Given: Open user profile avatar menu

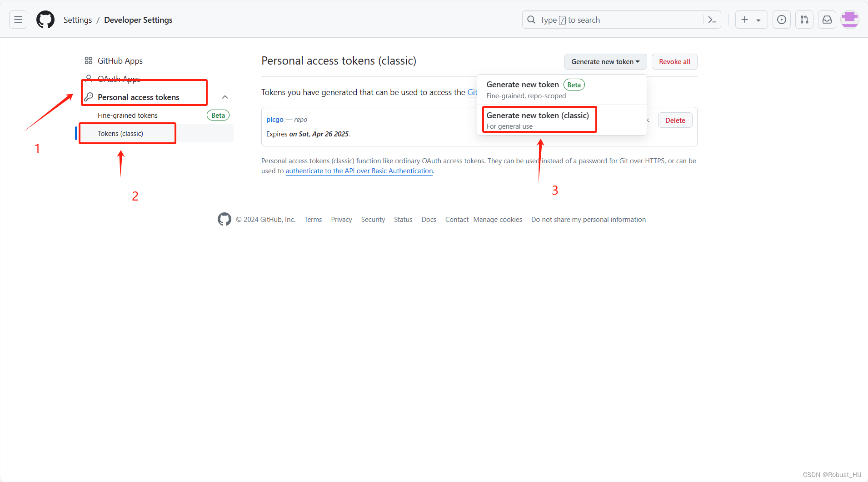Looking at the screenshot, I should (x=850, y=20).
